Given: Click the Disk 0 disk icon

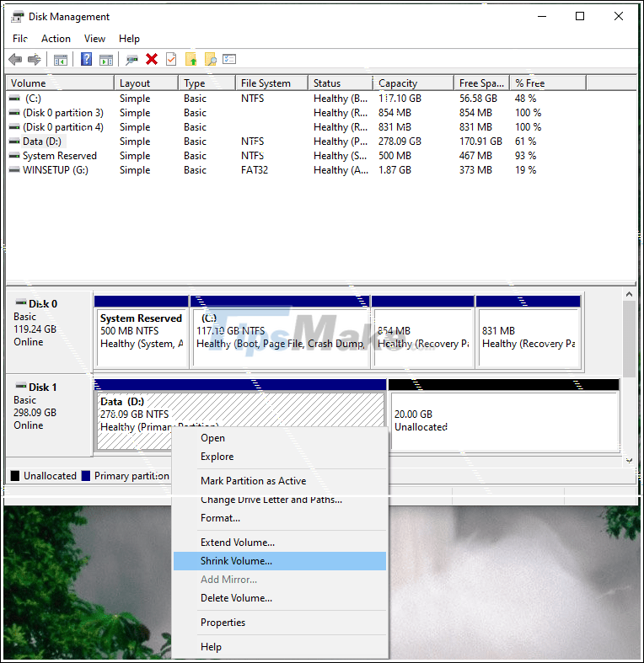Looking at the screenshot, I should click(x=21, y=302).
